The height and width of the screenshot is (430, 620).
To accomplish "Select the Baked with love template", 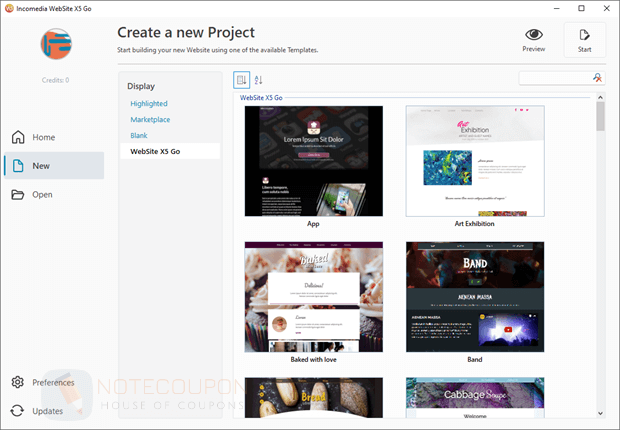I will click(x=314, y=297).
